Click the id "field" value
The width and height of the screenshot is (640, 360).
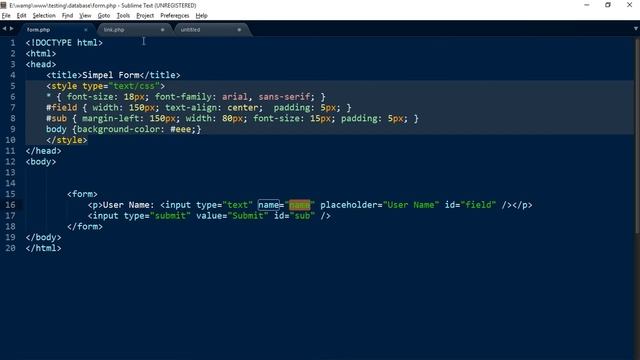(x=478, y=205)
